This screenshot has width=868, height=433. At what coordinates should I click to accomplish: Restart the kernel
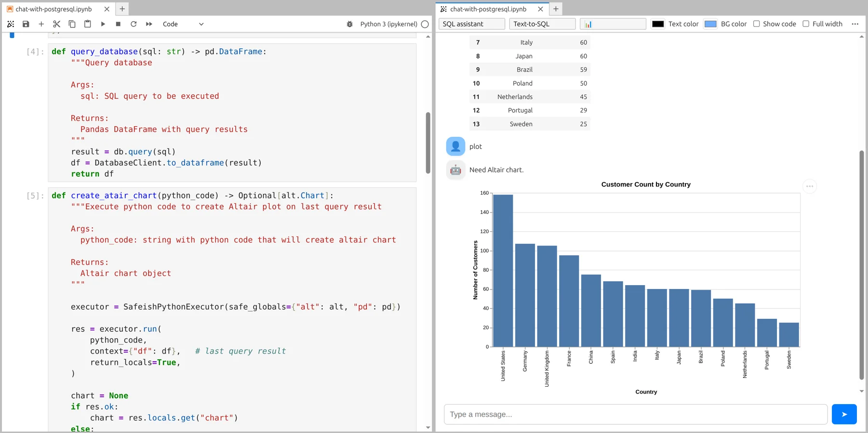(x=134, y=24)
